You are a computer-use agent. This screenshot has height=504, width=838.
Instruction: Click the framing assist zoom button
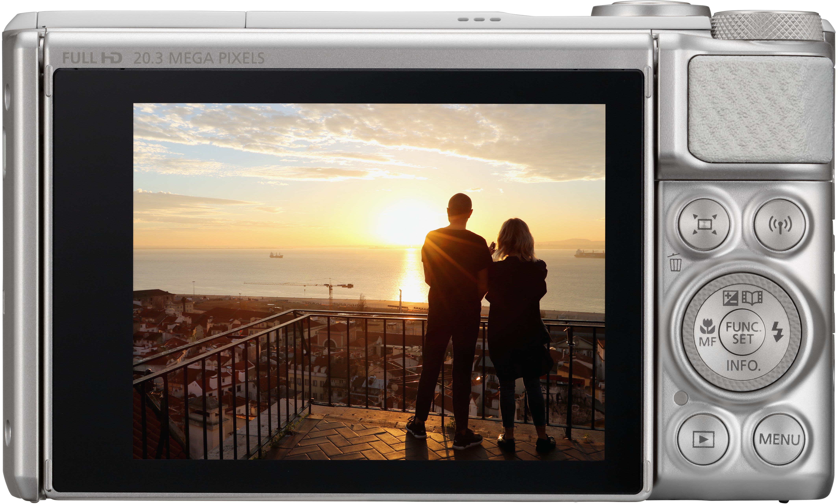coord(704,224)
